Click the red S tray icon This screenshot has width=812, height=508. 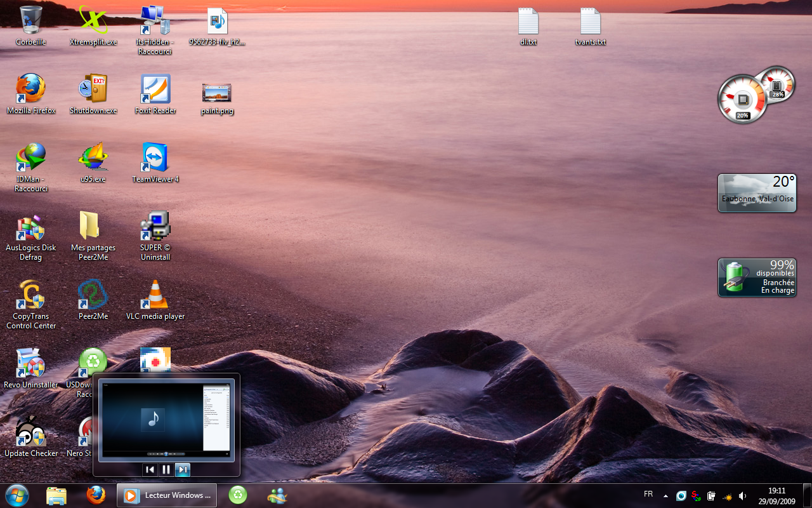click(x=697, y=496)
